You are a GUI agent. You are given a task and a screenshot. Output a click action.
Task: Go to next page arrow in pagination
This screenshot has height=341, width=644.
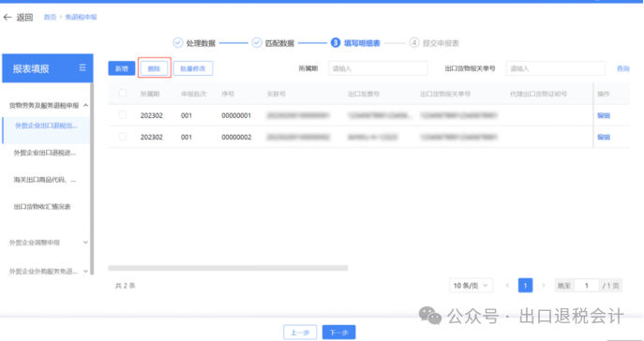(x=544, y=286)
